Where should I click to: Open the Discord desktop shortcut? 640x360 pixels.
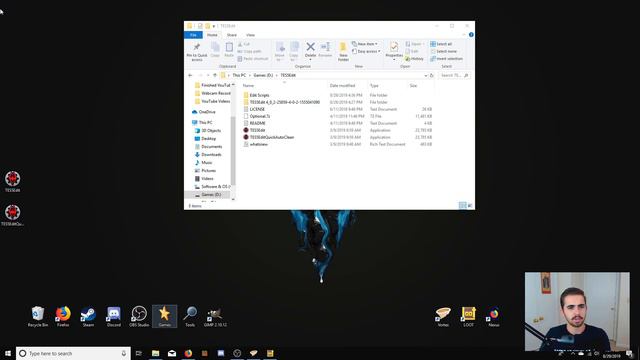(113, 316)
